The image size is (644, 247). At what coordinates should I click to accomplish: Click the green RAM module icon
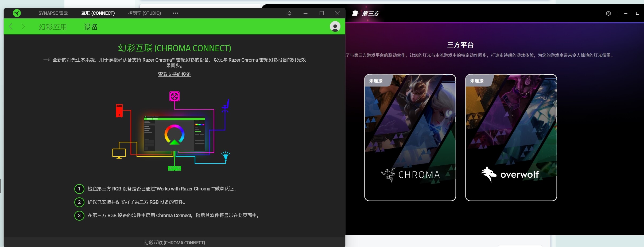point(174,168)
